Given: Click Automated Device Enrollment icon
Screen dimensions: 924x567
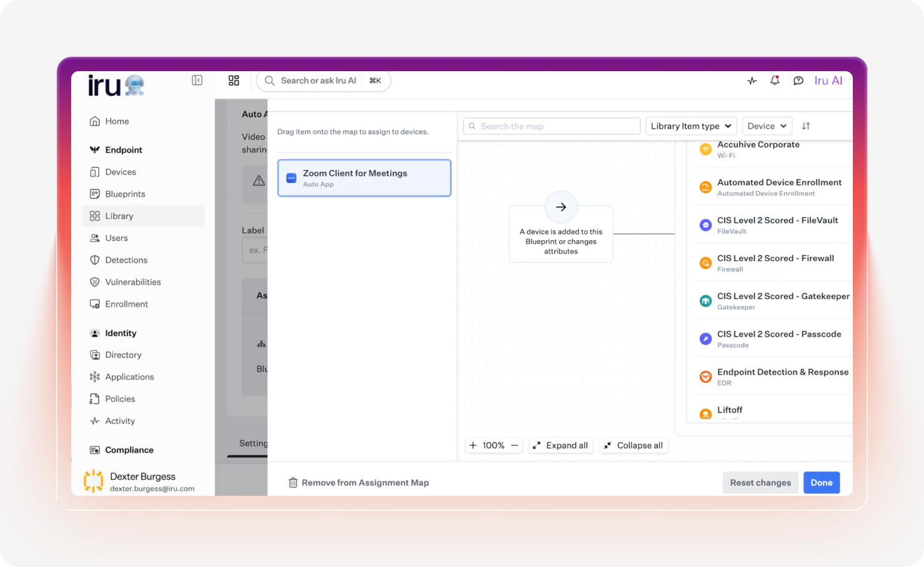Looking at the screenshot, I should point(705,187).
